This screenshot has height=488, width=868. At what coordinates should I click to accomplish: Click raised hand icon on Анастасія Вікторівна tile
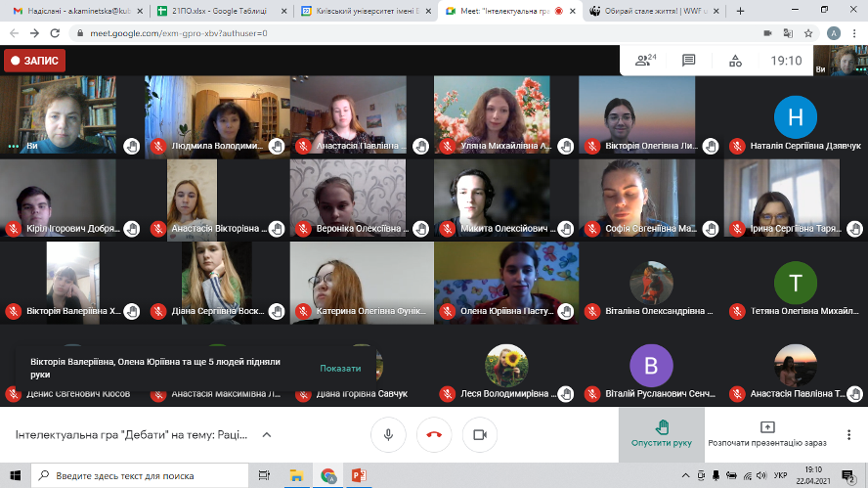pyautogui.click(x=277, y=229)
